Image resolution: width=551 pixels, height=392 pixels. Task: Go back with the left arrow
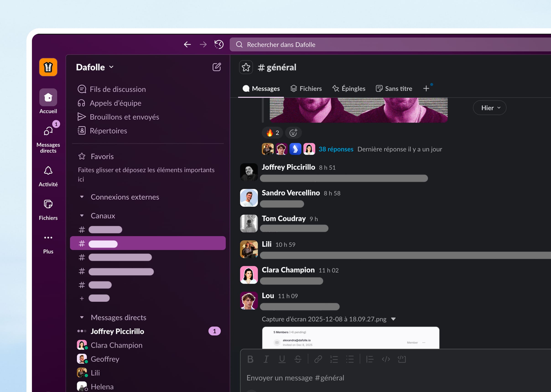coord(187,44)
